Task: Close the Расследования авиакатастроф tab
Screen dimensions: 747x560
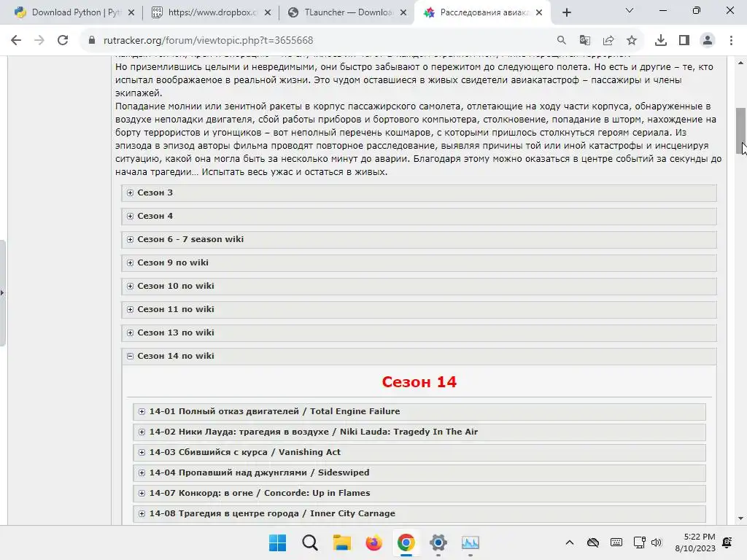Action: pos(539,12)
